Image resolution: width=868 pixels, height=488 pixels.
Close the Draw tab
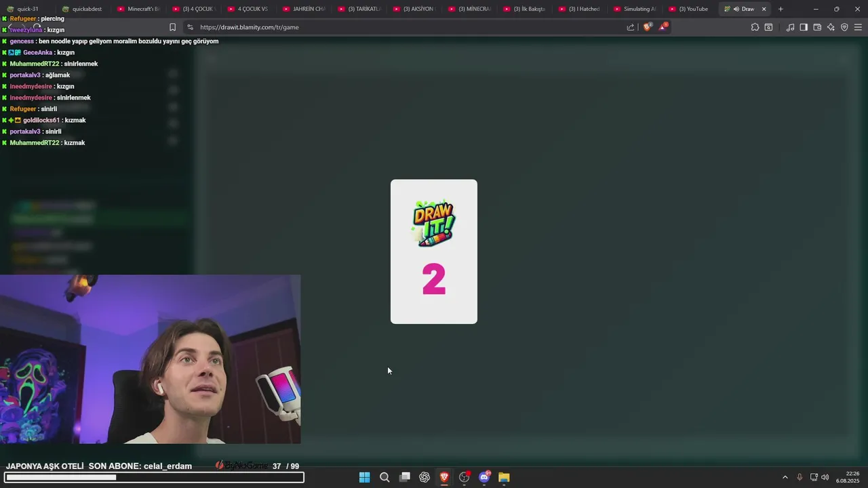point(764,9)
